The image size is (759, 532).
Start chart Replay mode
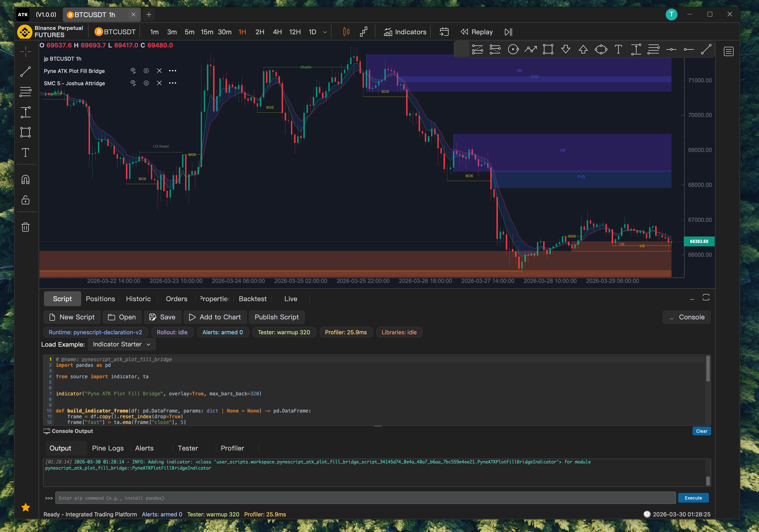(476, 32)
